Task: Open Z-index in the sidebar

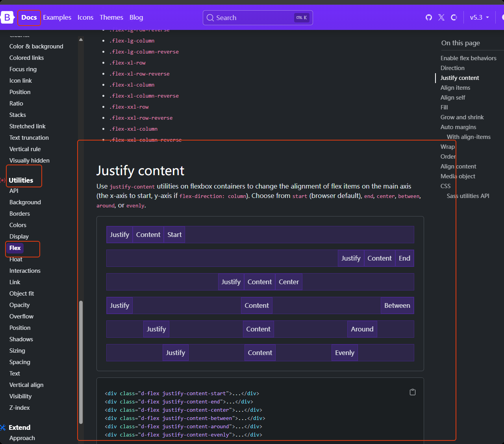Action: (x=20, y=408)
